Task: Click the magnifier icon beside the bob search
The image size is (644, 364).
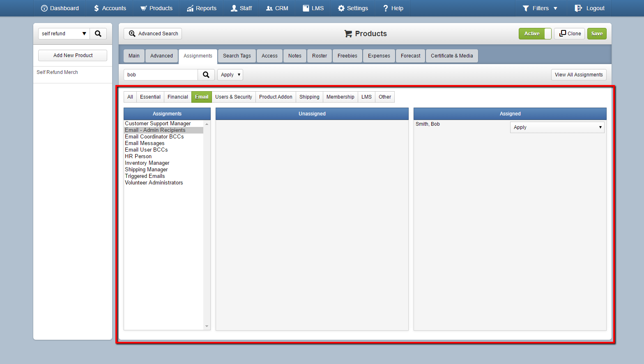Action: [x=206, y=75]
